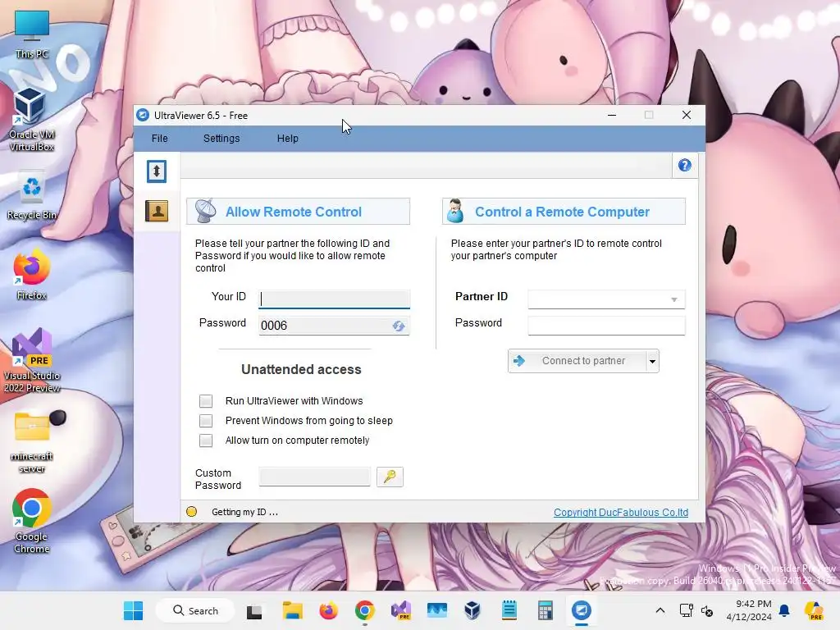
Task: Open Visual Studio Preview from taskbar
Action: tap(400, 610)
